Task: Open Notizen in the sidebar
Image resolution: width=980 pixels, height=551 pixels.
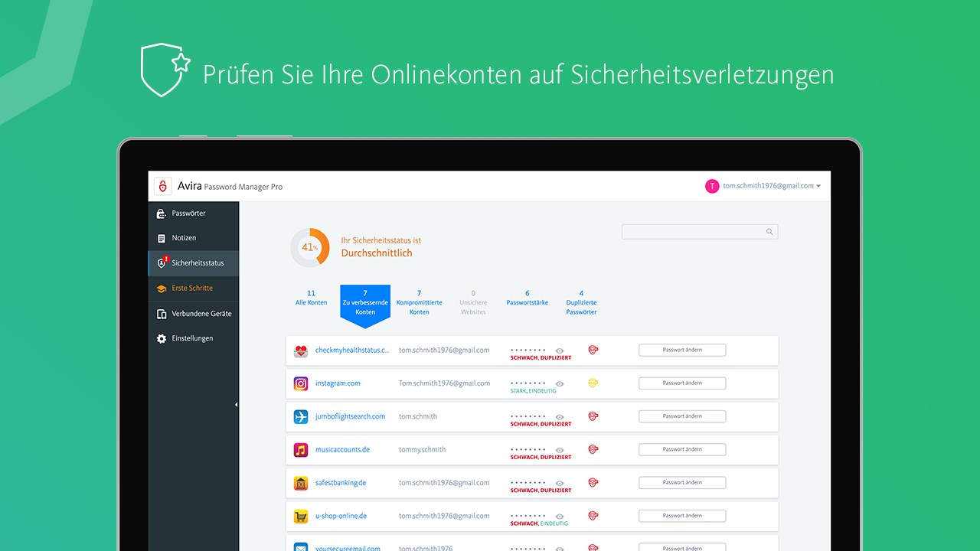Action: (194, 238)
